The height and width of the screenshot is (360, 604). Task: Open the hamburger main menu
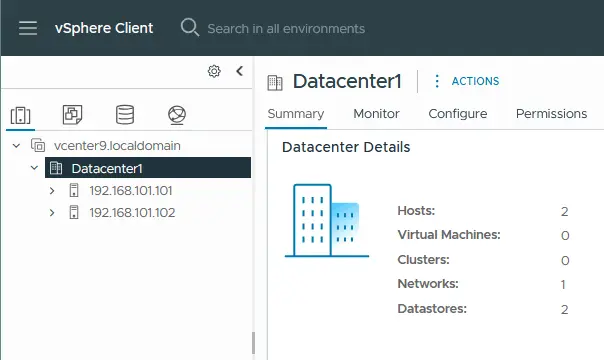(28, 28)
